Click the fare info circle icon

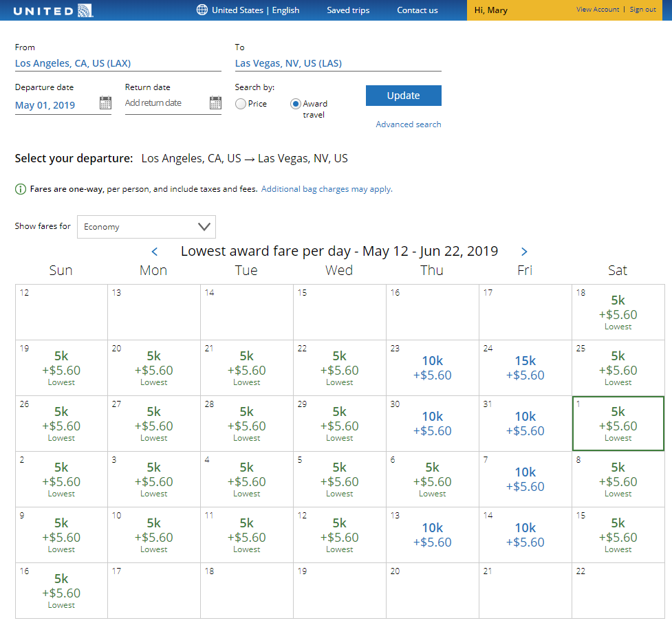pyautogui.click(x=21, y=189)
